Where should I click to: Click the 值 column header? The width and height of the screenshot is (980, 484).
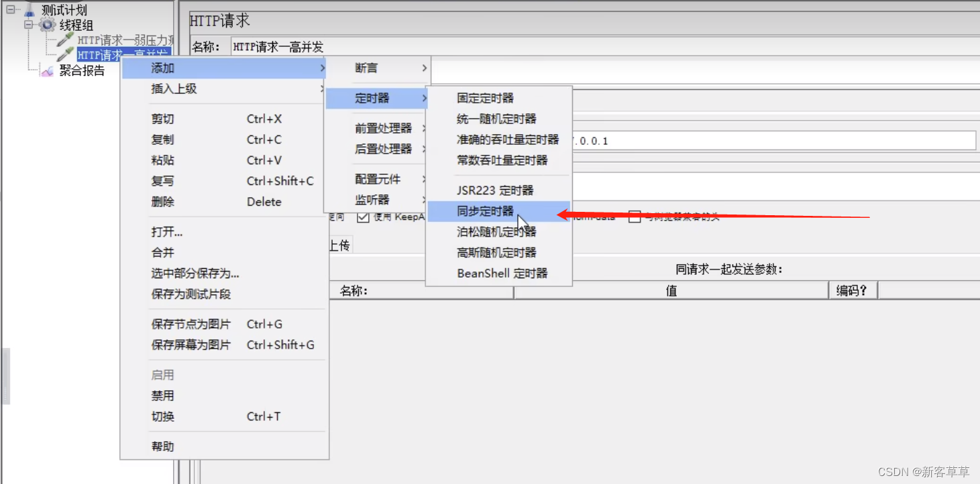[671, 291]
